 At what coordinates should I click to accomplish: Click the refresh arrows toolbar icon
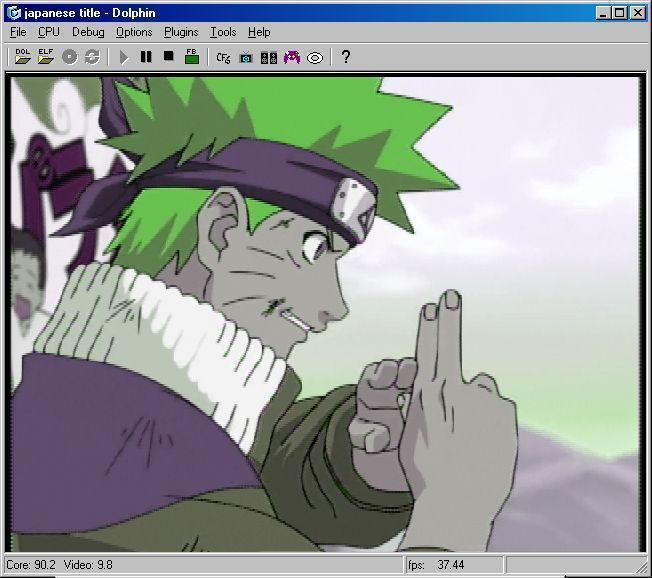point(92,57)
